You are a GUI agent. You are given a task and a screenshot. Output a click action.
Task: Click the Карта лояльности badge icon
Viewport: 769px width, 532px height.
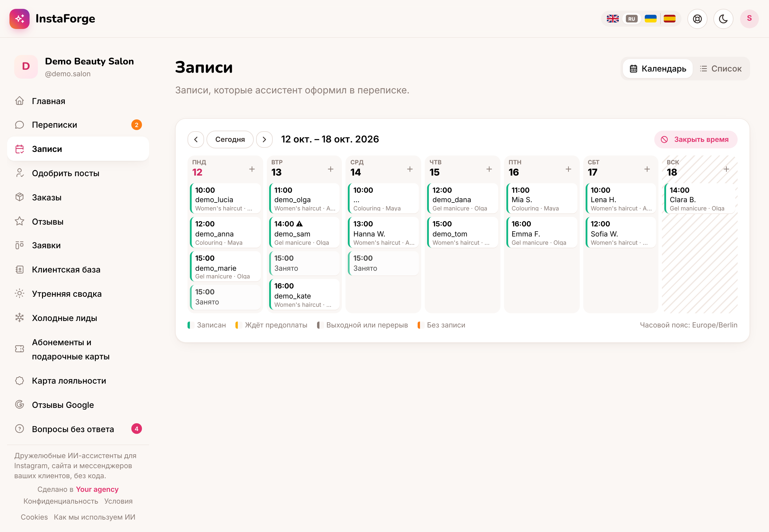pyautogui.click(x=20, y=381)
